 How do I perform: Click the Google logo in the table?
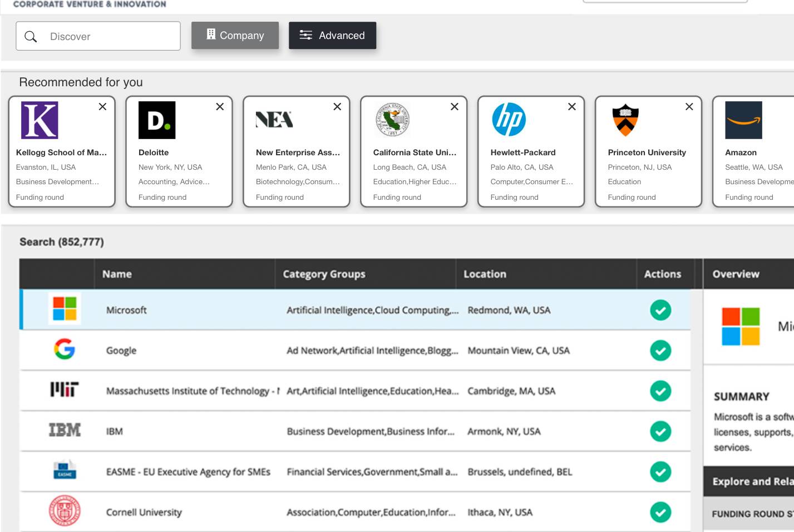click(x=65, y=349)
